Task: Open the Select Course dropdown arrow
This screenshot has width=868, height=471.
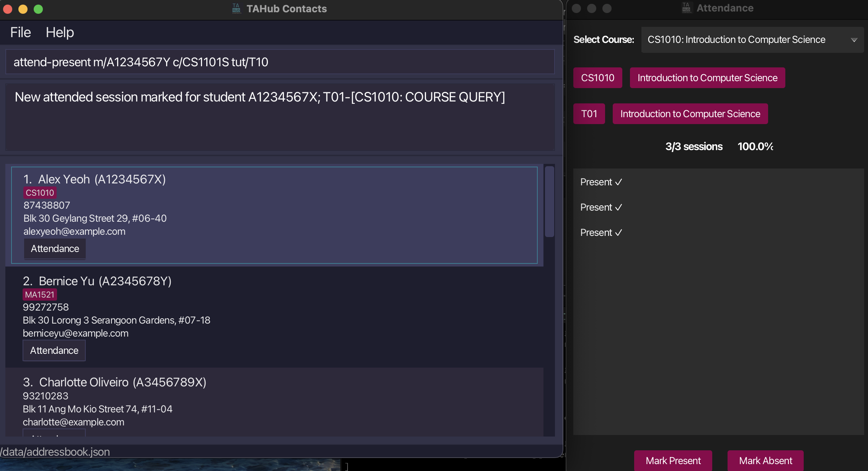Action: tap(854, 40)
